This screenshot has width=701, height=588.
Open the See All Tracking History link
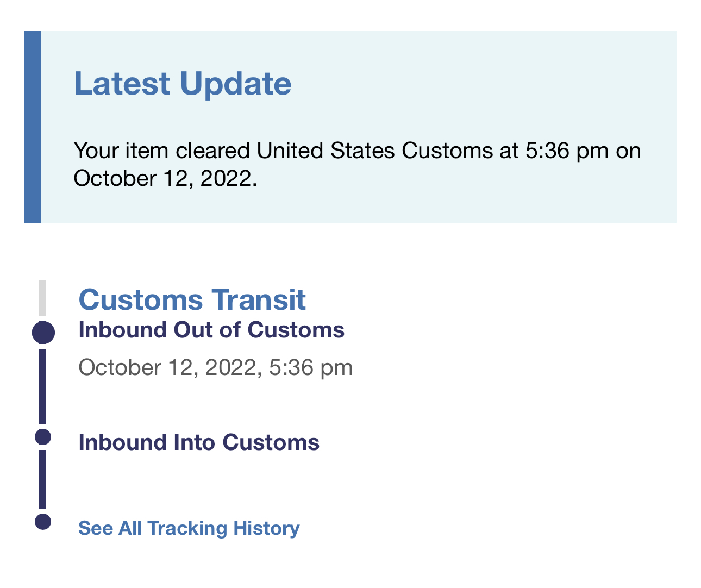[189, 528]
